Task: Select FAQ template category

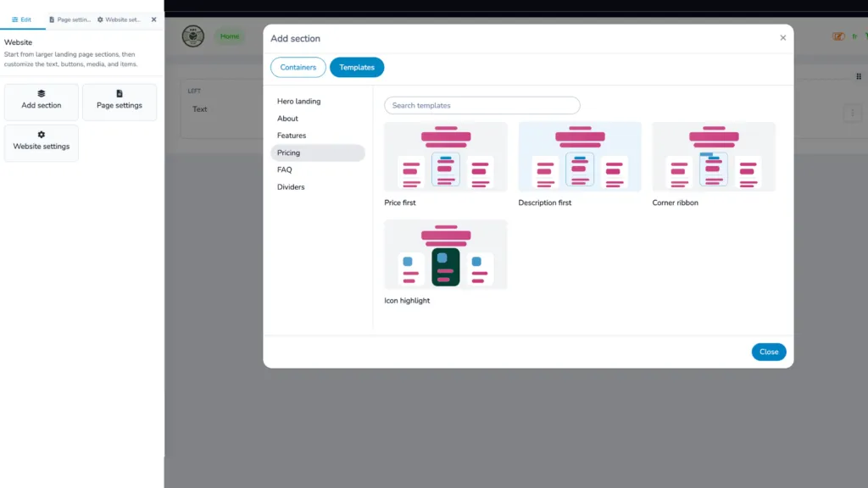Action: point(318,169)
